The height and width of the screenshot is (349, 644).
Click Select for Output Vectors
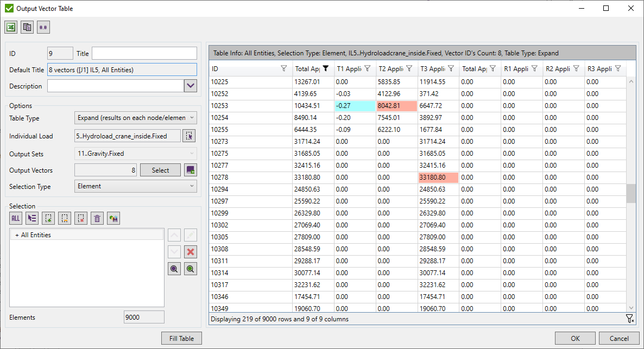tap(160, 170)
